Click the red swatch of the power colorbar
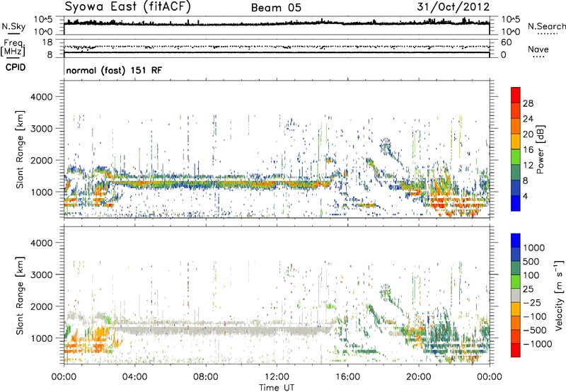Image resolution: width=566 pixels, height=392 pixels. (516, 96)
